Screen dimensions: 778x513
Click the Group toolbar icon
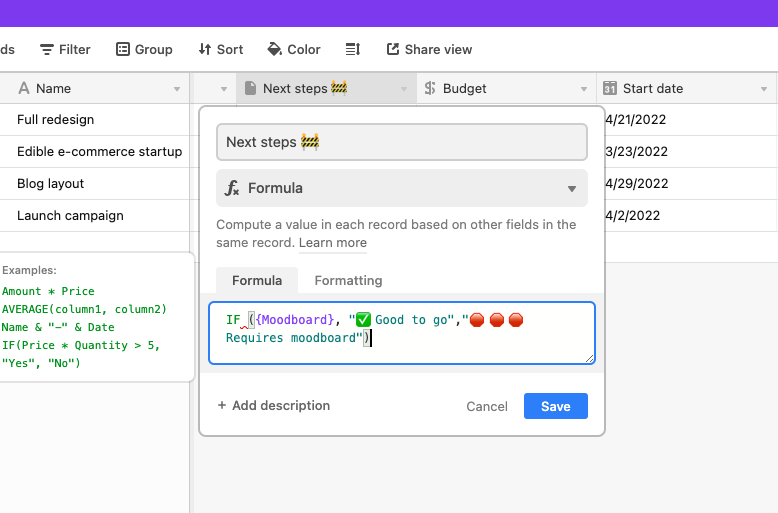(123, 50)
